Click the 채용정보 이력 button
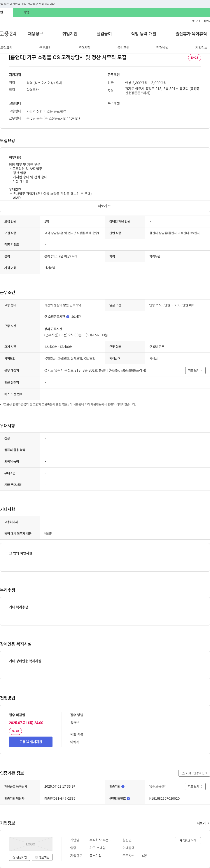The width and height of the screenshot is (210, 868). [188, 840]
